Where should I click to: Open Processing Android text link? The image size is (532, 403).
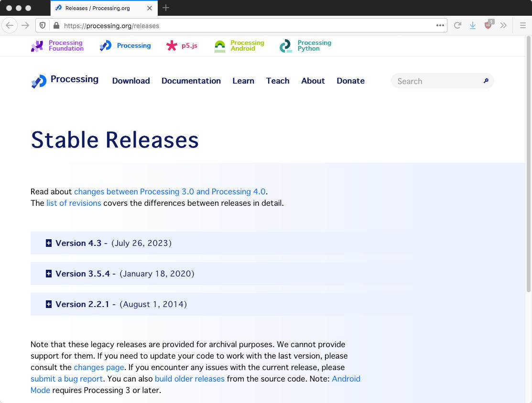click(x=247, y=45)
